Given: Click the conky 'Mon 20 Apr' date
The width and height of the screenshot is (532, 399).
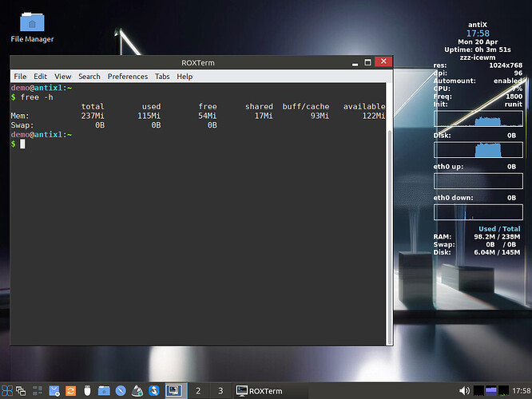Looking at the screenshot, I should (478, 41).
